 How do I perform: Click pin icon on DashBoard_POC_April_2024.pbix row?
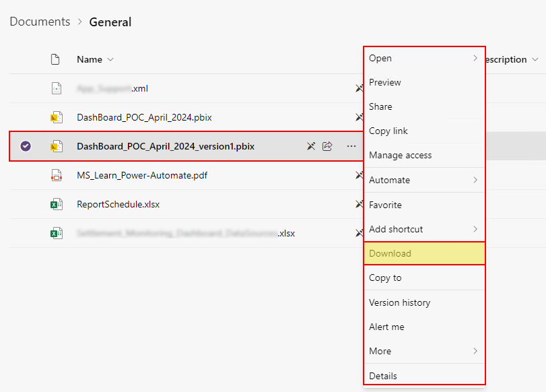coord(359,117)
